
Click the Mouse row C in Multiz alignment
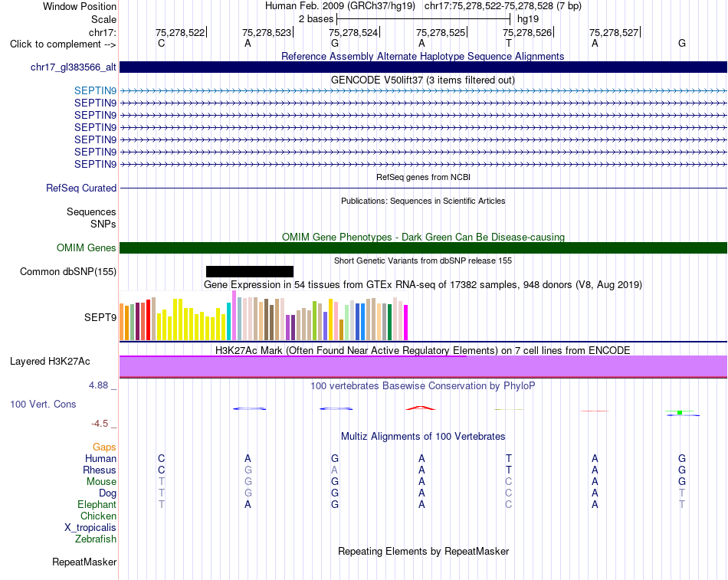509,482
